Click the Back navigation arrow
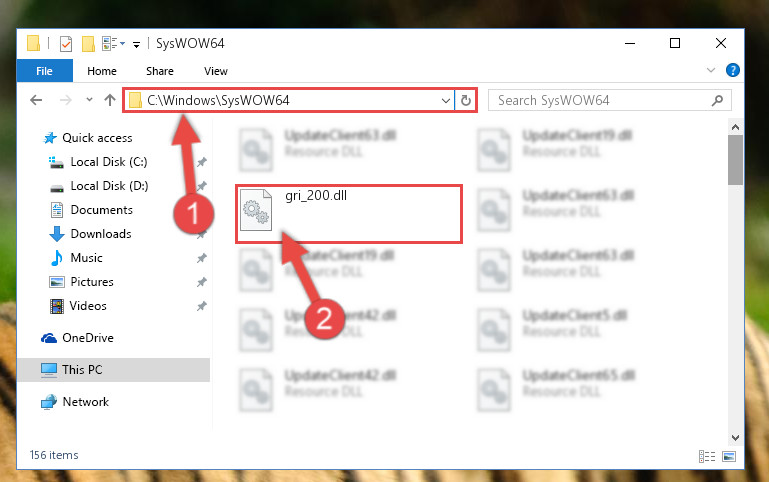Image resolution: width=769 pixels, height=482 pixels. coord(36,101)
